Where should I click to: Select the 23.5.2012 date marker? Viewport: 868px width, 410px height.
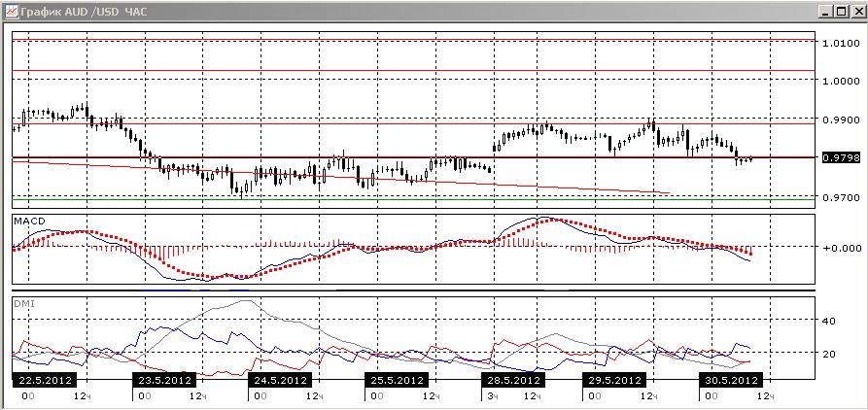[164, 381]
